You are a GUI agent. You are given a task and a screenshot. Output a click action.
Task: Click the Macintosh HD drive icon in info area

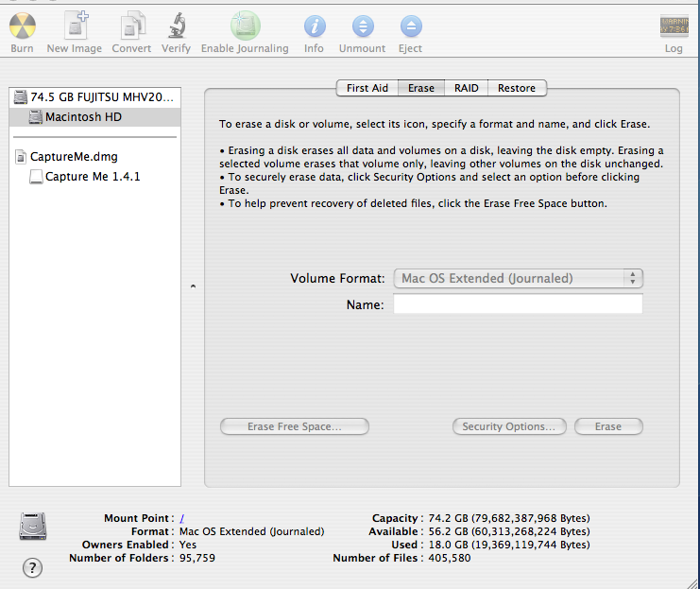coord(32,527)
